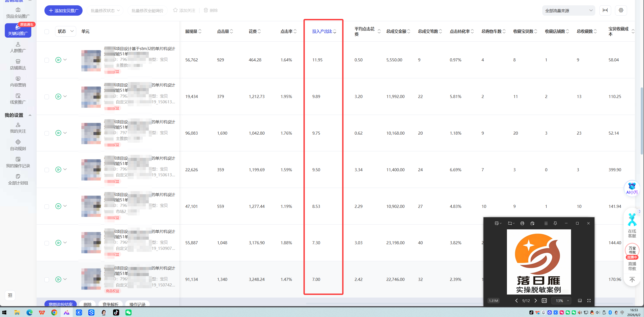Select the row with 91,134 impressions
The width and height of the screenshot is (644, 317).
pyautogui.click(x=47, y=280)
